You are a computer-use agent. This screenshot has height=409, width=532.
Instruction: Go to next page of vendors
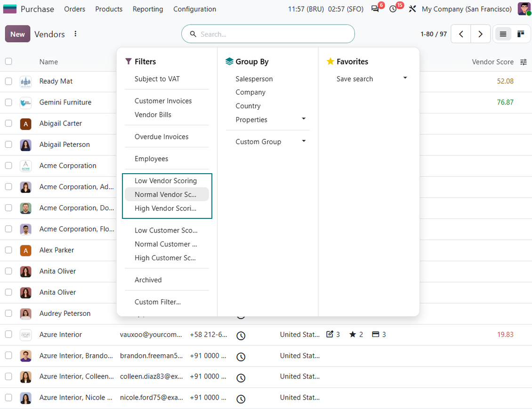480,34
